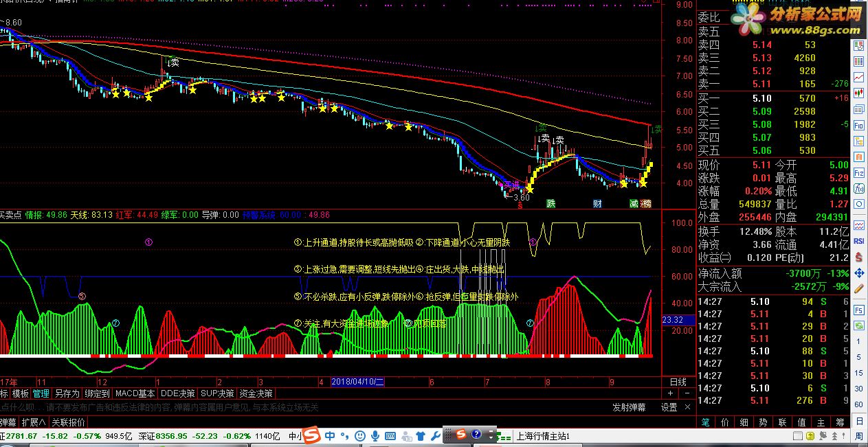868x447 pixels.
Task: Click the quote list with clock icon
Action: point(858,46)
